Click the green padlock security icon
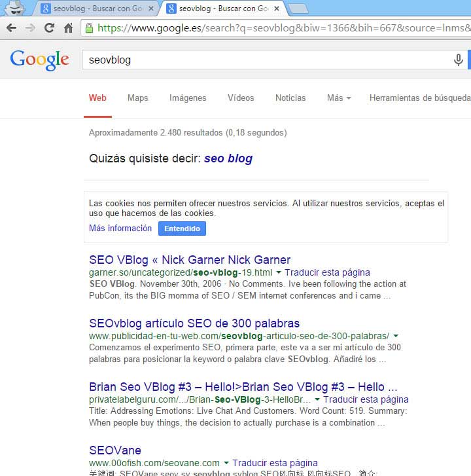This screenshot has height=476, width=471. [x=89, y=28]
